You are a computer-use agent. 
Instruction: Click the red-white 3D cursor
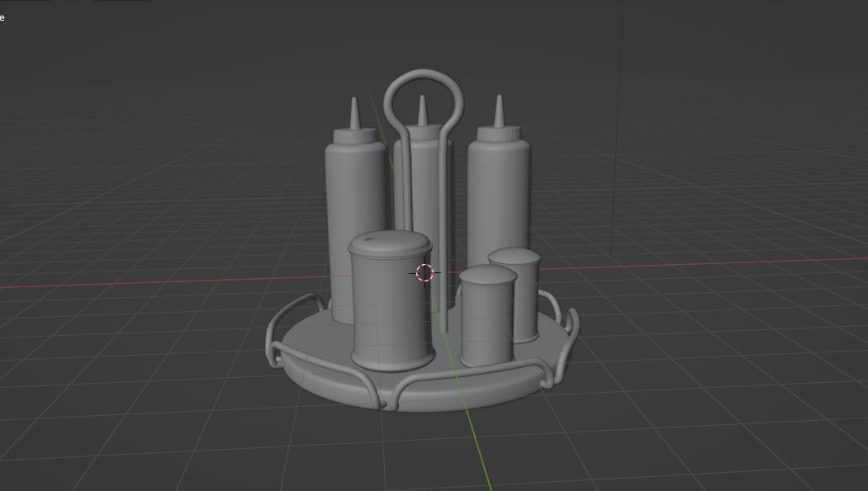click(x=425, y=272)
